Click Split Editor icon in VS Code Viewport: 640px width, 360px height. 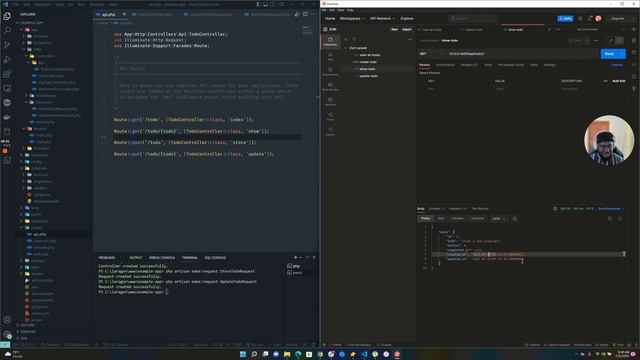pos(305,14)
